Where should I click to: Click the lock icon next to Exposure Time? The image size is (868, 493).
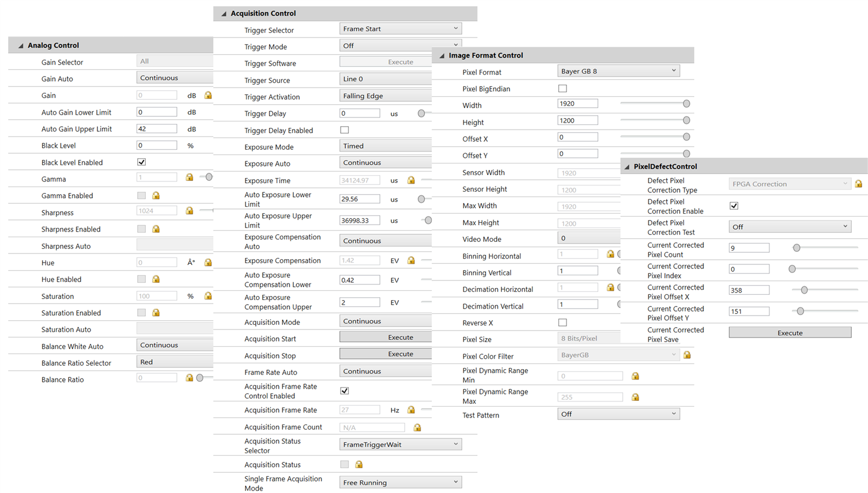tap(411, 180)
